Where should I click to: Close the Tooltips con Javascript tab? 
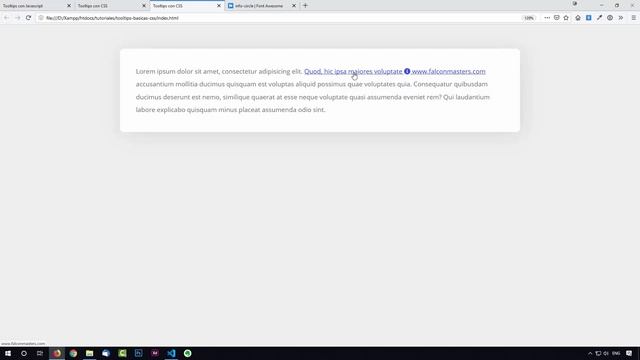[x=69, y=6]
